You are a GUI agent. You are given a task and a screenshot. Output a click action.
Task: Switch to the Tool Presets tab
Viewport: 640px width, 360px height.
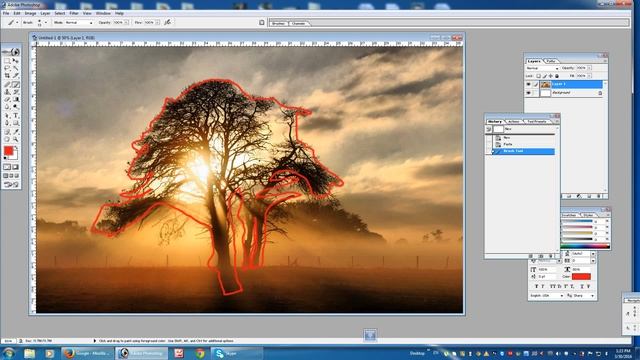click(x=537, y=122)
